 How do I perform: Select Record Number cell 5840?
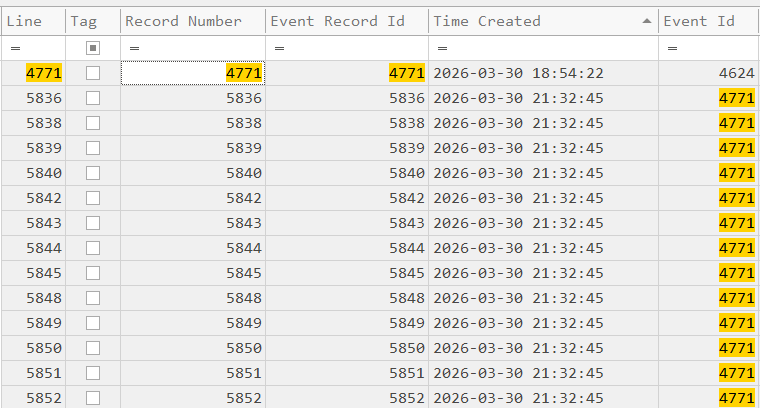click(193, 173)
